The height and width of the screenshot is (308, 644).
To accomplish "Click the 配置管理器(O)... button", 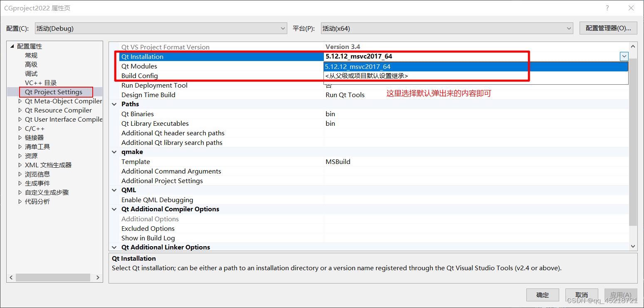I will 608,28.
